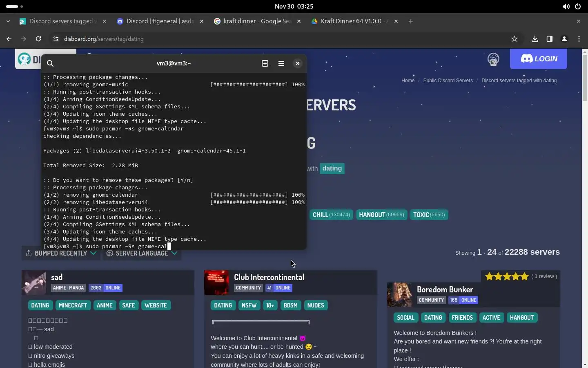Open the Boredom Bunker 1 review link

[544, 276]
